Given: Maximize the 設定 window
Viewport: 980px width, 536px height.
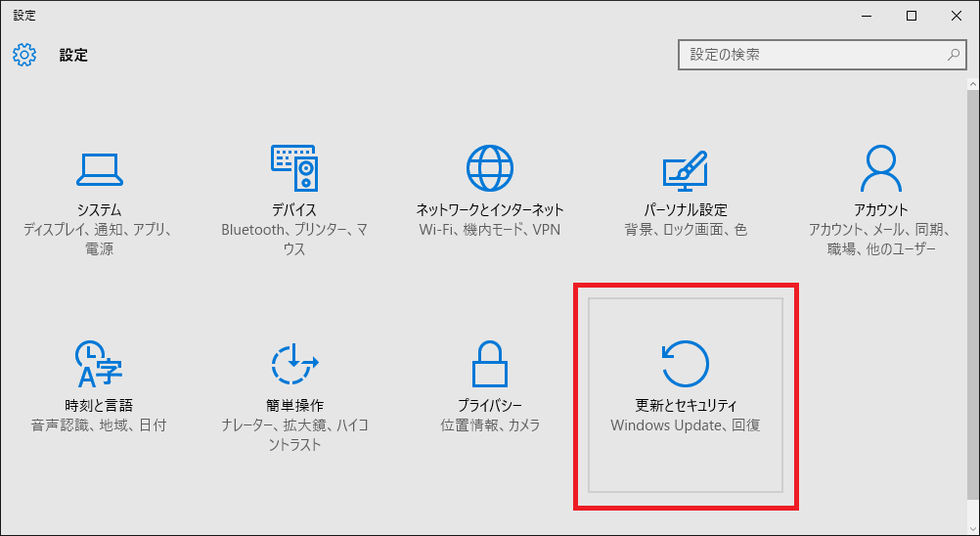Looking at the screenshot, I should [x=911, y=15].
